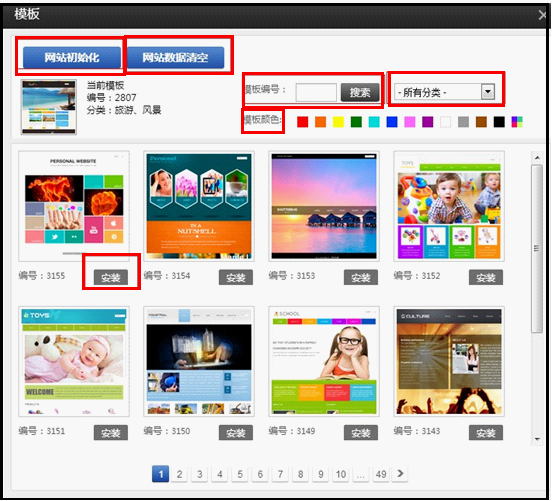The image size is (552, 501).
Task: Open the template 3143 Culture thumbnail
Action: (x=449, y=361)
